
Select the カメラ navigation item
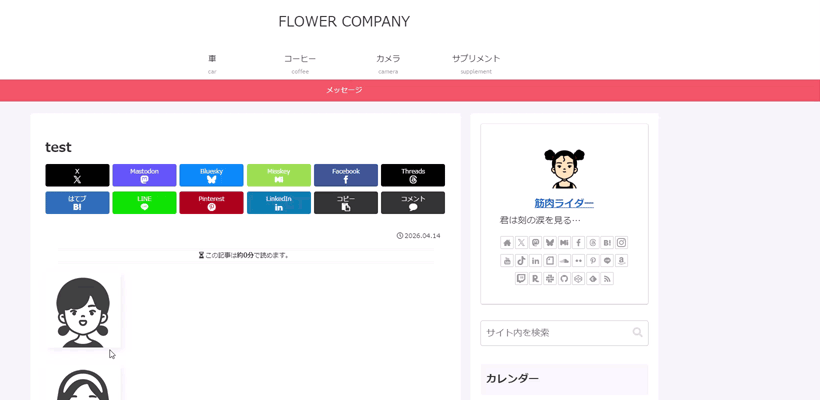tap(388, 63)
